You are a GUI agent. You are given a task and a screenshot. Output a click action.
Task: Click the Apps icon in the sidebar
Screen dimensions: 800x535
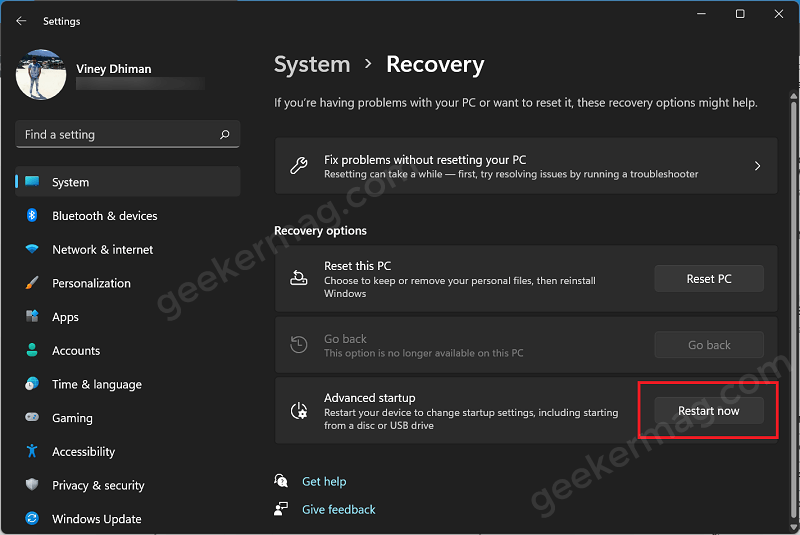(32, 316)
